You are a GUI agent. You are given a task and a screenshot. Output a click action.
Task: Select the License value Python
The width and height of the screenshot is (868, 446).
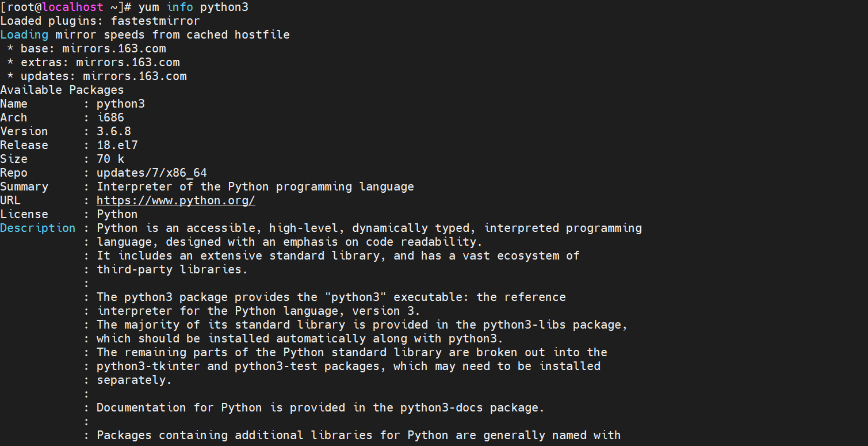click(117, 214)
